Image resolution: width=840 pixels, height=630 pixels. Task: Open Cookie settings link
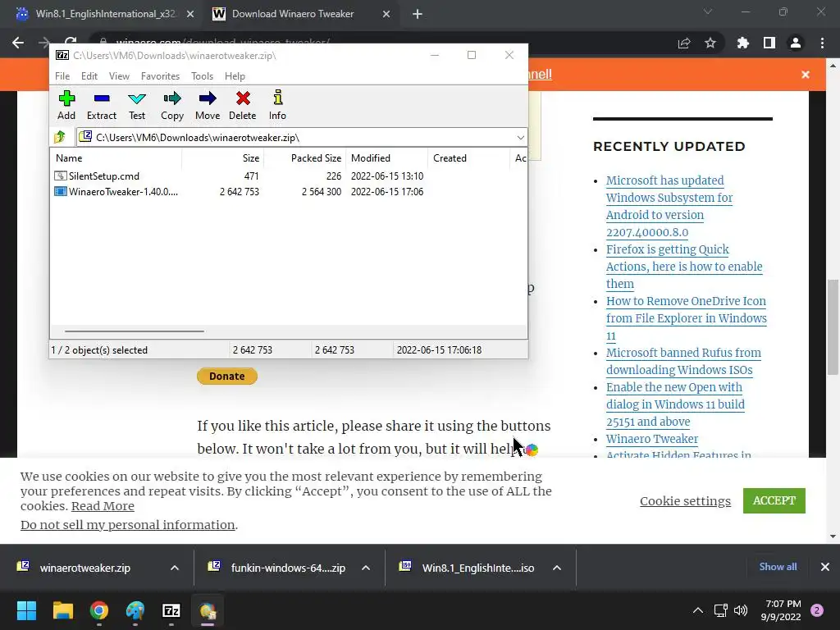click(685, 501)
